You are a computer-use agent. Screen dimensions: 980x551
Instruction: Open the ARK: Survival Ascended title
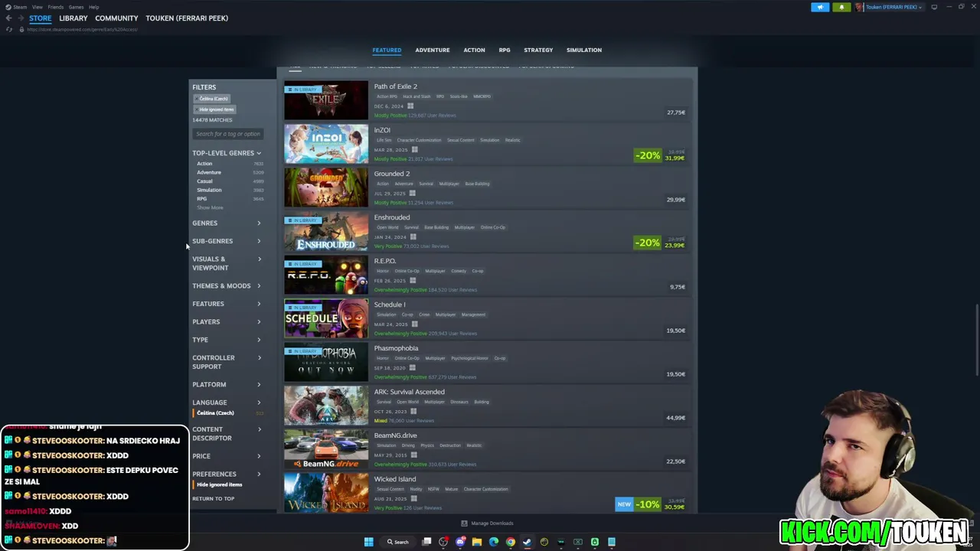(409, 392)
